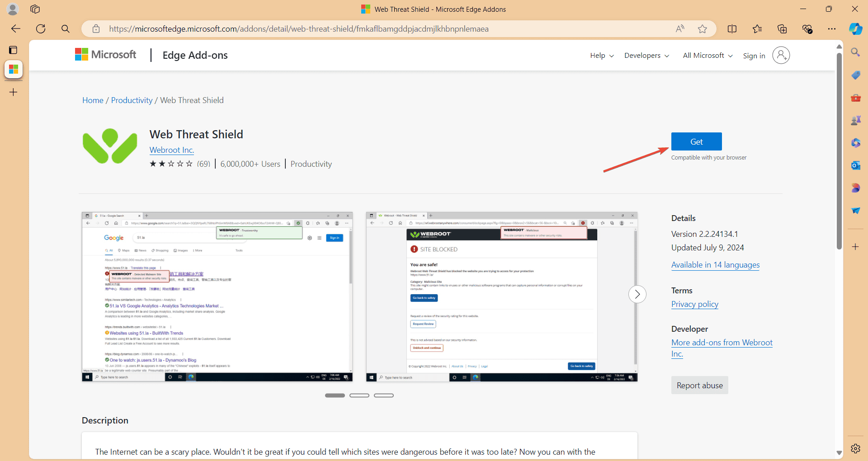Screen dimensions: 868x461
Task: Add current page to favorites via star icon
Action: pos(702,28)
